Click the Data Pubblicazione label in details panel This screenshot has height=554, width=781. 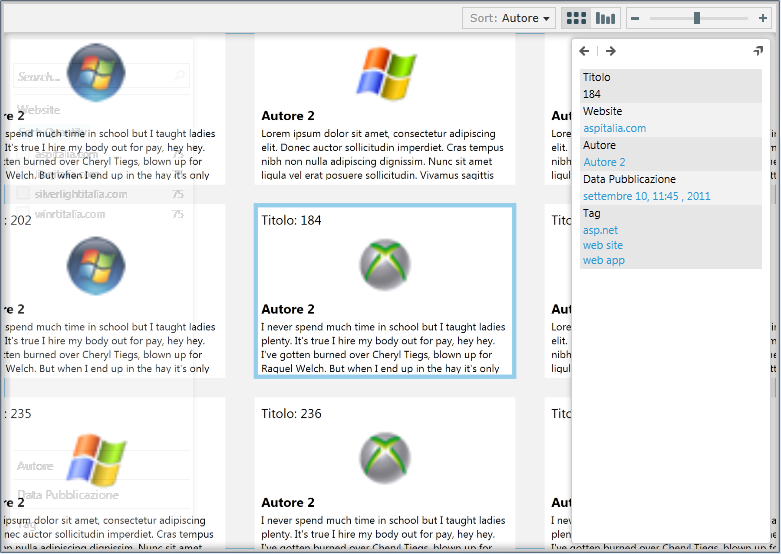pyautogui.click(x=629, y=179)
